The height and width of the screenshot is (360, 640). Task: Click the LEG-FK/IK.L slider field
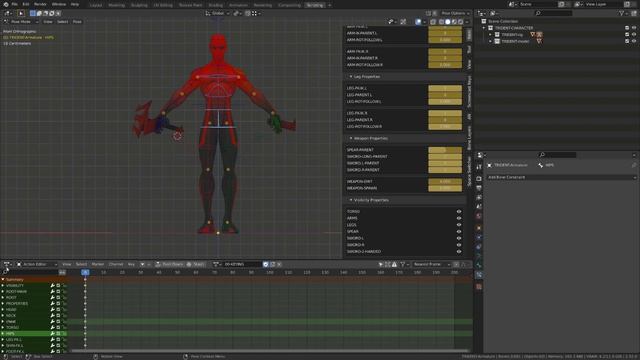click(x=445, y=88)
